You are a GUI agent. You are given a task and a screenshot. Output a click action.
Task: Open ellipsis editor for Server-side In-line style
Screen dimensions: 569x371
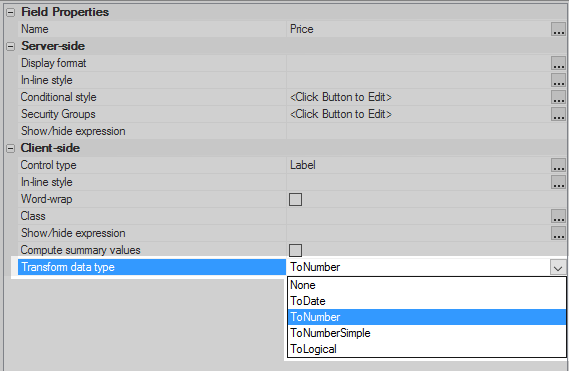click(558, 80)
